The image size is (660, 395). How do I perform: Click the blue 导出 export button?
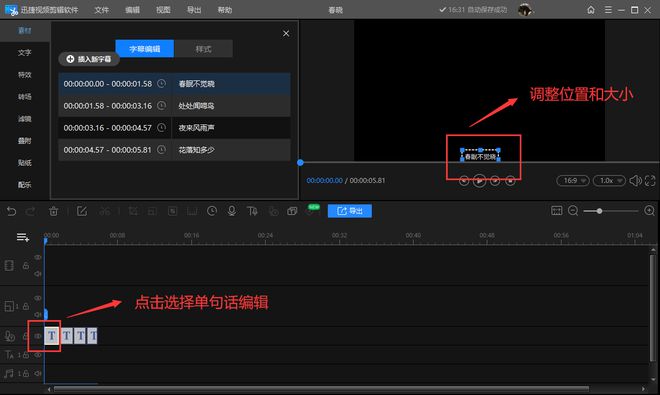(349, 211)
